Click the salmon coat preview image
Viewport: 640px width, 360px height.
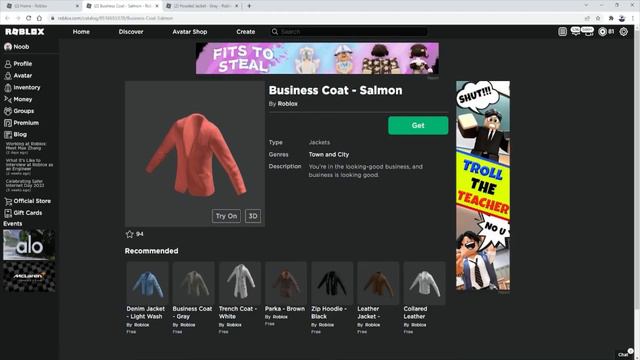click(x=195, y=154)
